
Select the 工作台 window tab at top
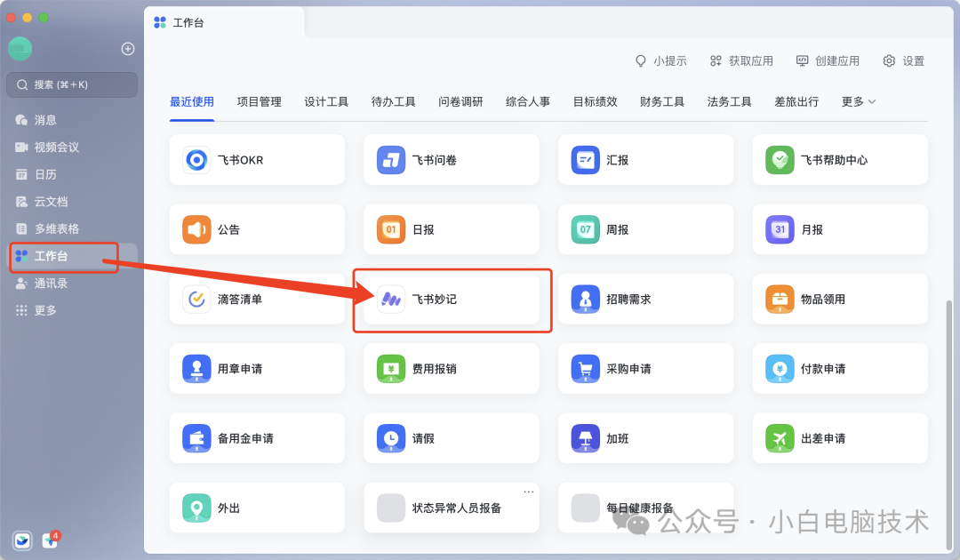point(223,22)
